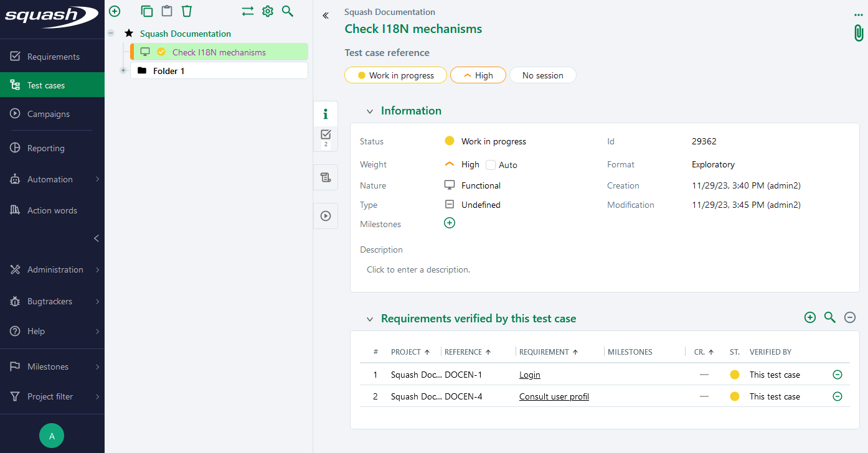Viewport: 868px width, 453px height.
Task: Expand Folder 1 in the tree
Action: (123, 71)
